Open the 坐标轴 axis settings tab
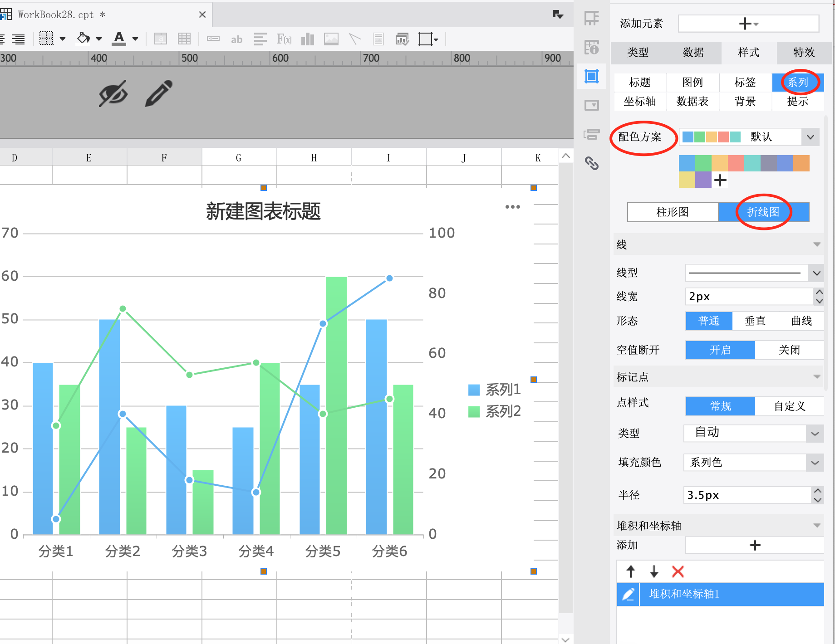Viewport: 835px width, 644px height. coord(639,102)
